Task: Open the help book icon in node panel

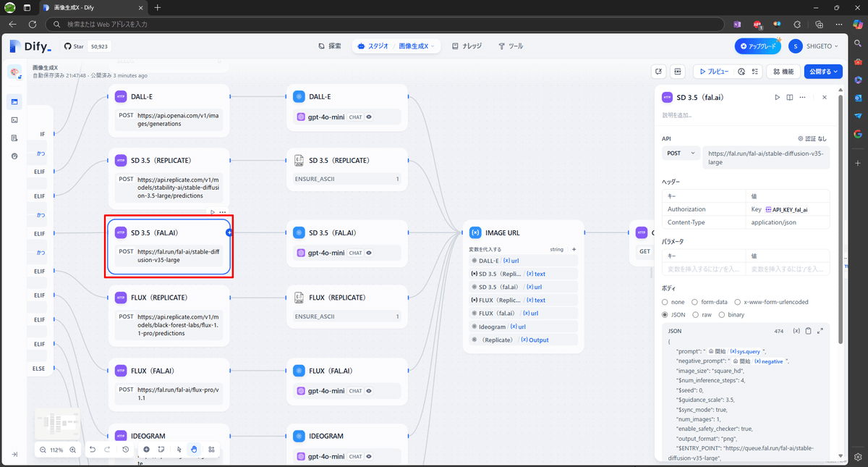Action: pyautogui.click(x=790, y=97)
